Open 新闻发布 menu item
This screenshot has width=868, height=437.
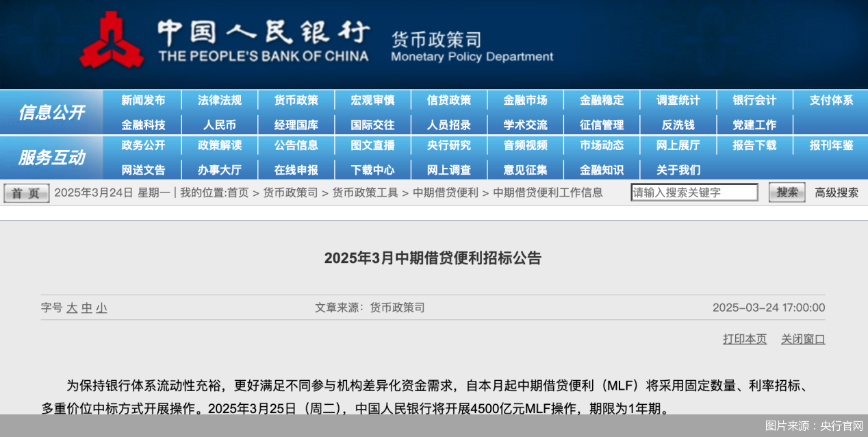click(x=143, y=100)
